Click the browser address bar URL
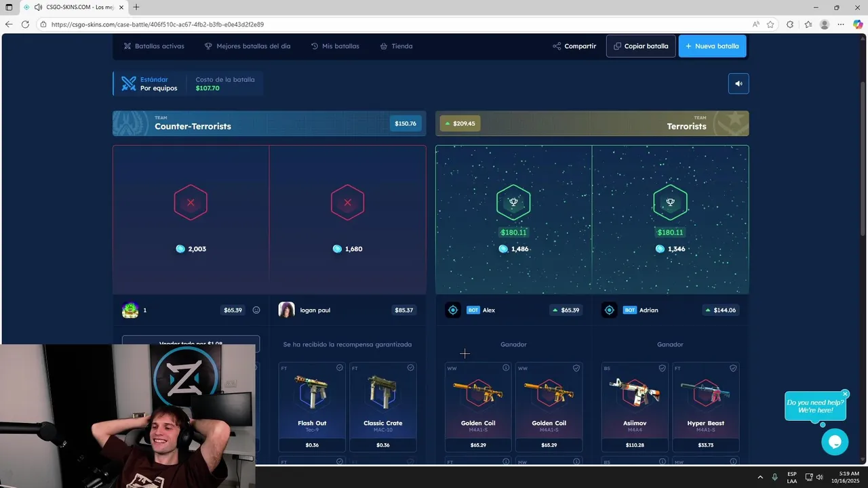The width and height of the screenshot is (868, 488). (157, 24)
